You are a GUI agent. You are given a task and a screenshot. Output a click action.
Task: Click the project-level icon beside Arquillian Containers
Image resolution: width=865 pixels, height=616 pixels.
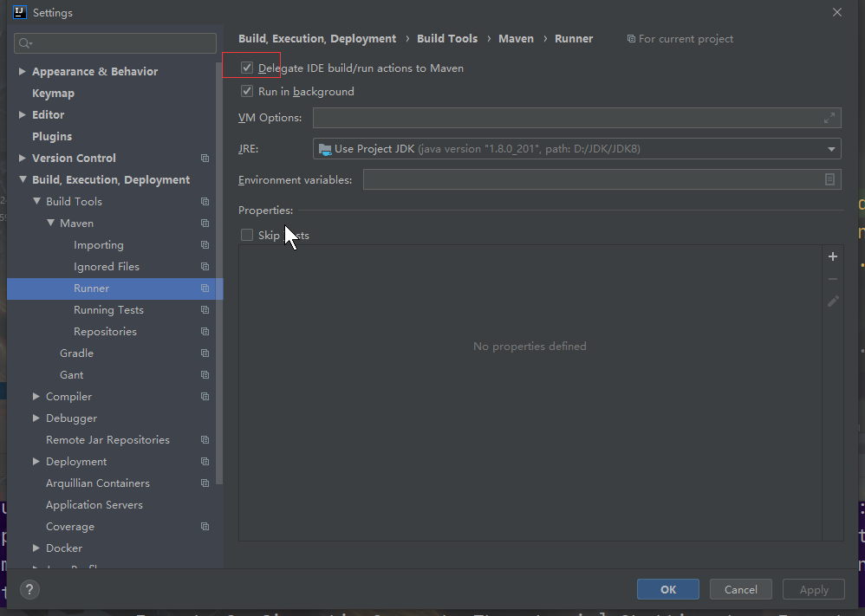(x=205, y=483)
